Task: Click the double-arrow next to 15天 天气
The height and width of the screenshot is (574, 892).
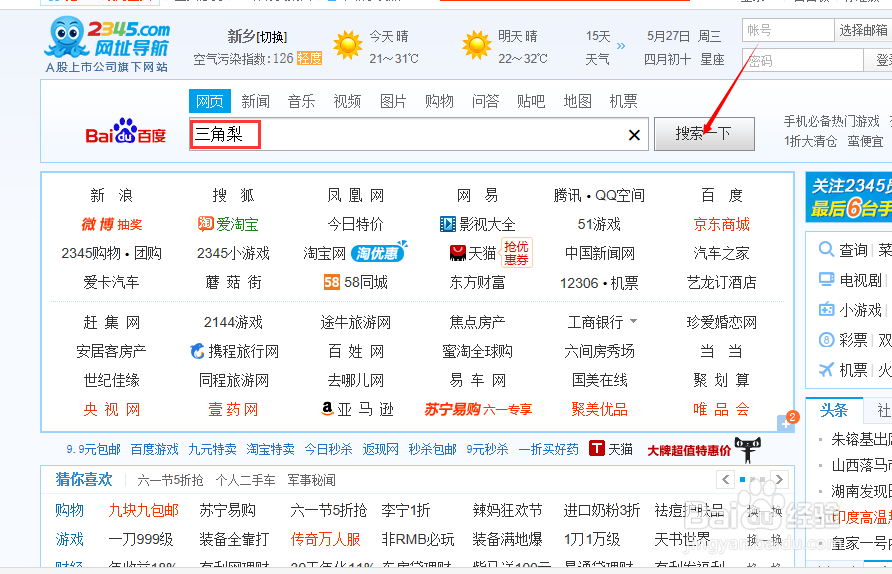Action: coord(621,46)
